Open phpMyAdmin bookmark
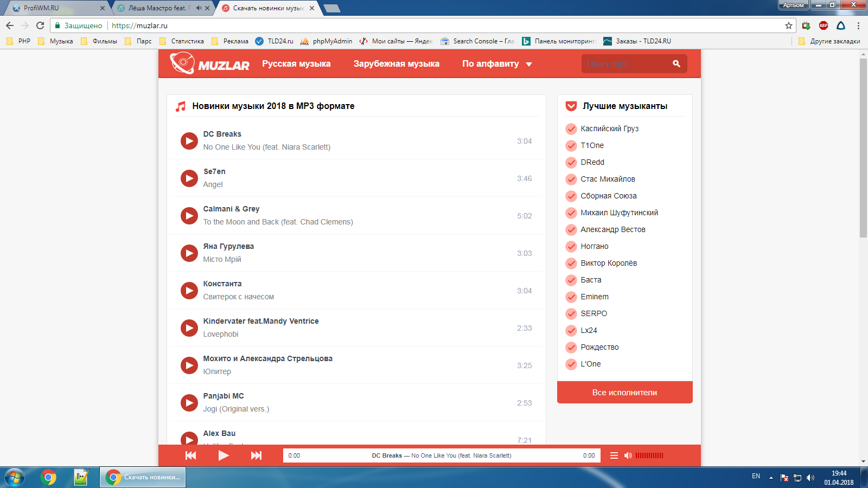The image size is (868, 488). pyautogui.click(x=326, y=41)
